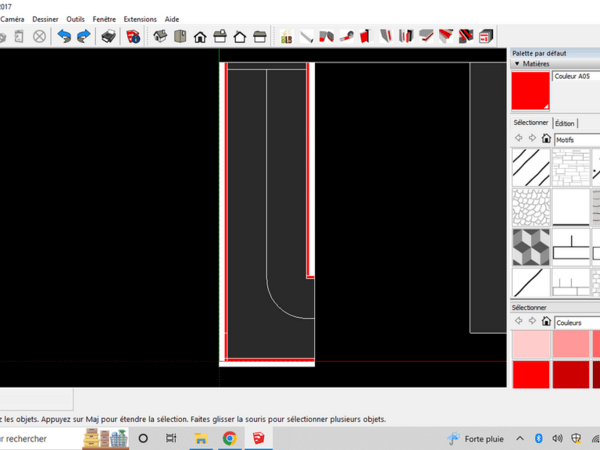Pick the lightest pink color swatch
600x450 pixels.
pyautogui.click(x=530, y=343)
